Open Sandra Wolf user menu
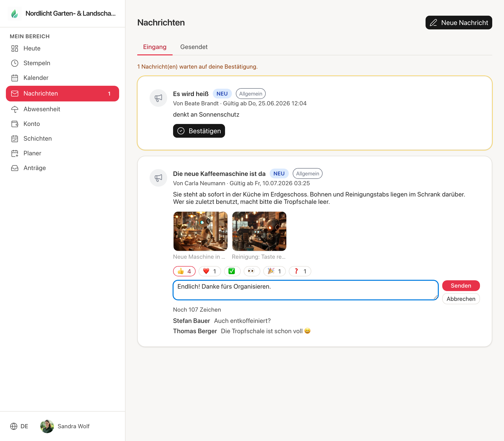 (65, 426)
